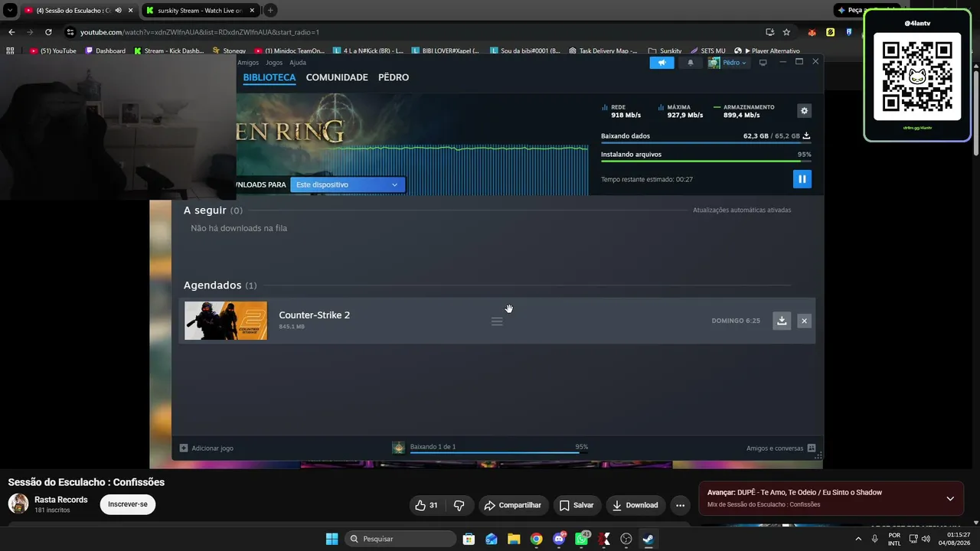Click the Elden Ring icon in Steam footer
Screen dimensions: 980x551
[x=398, y=448]
